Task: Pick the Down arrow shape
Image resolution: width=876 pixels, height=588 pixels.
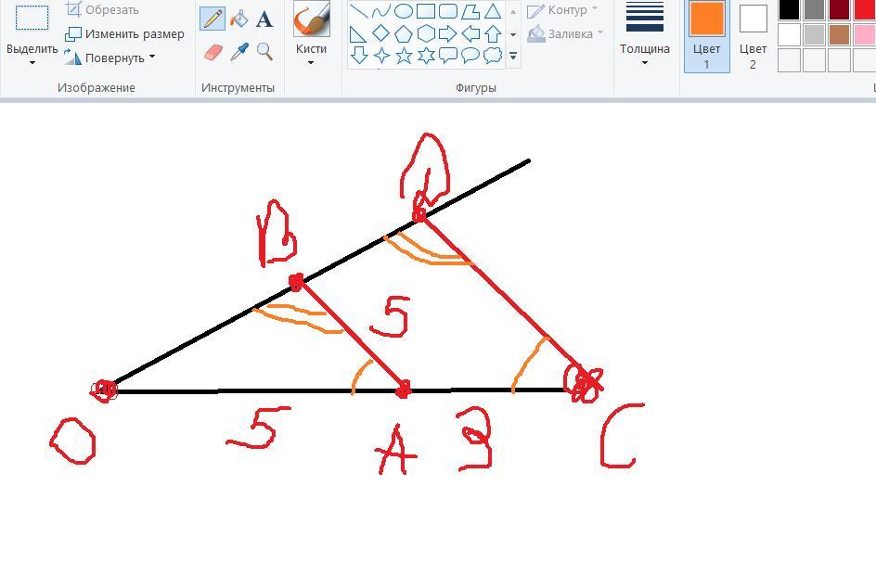Action: tap(358, 56)
